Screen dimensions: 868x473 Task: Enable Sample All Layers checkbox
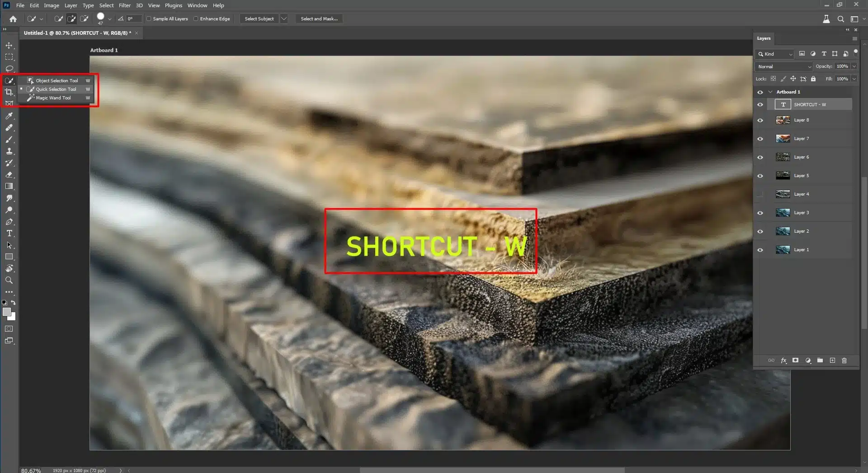[x=149, y=19]
